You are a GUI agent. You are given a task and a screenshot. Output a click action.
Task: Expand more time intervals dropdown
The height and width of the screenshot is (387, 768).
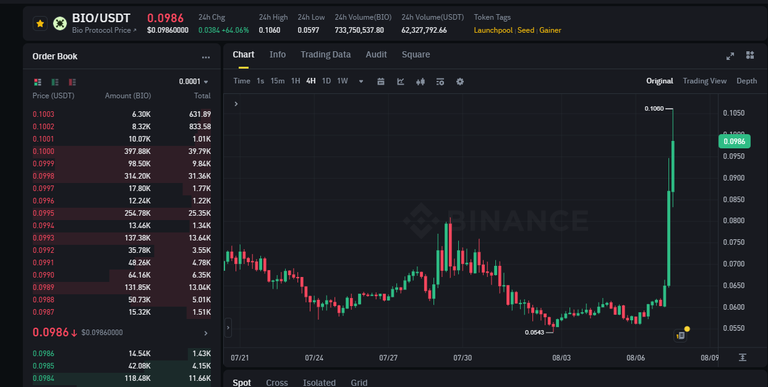pos(361,82)
